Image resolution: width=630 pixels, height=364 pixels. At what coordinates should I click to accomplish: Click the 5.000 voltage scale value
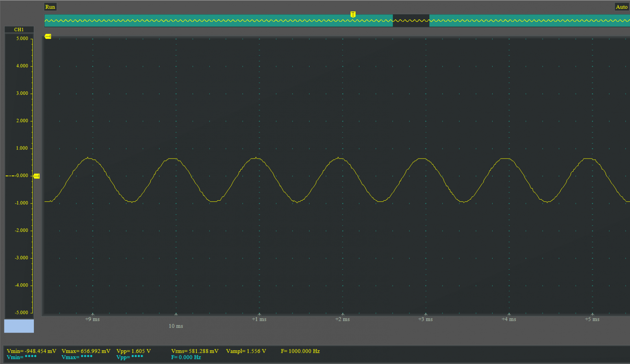(x=22, y=39)
